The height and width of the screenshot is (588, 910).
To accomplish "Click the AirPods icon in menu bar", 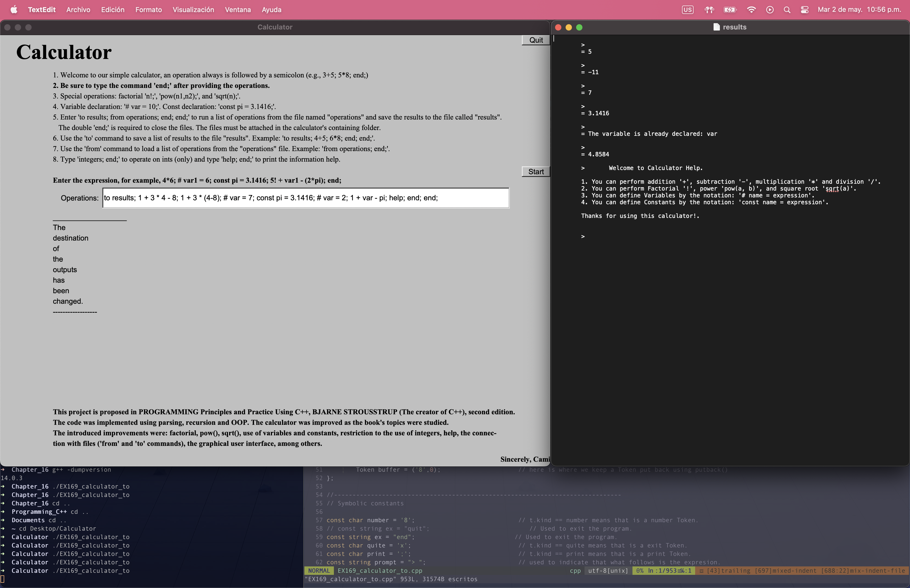I will coord(709,9).
